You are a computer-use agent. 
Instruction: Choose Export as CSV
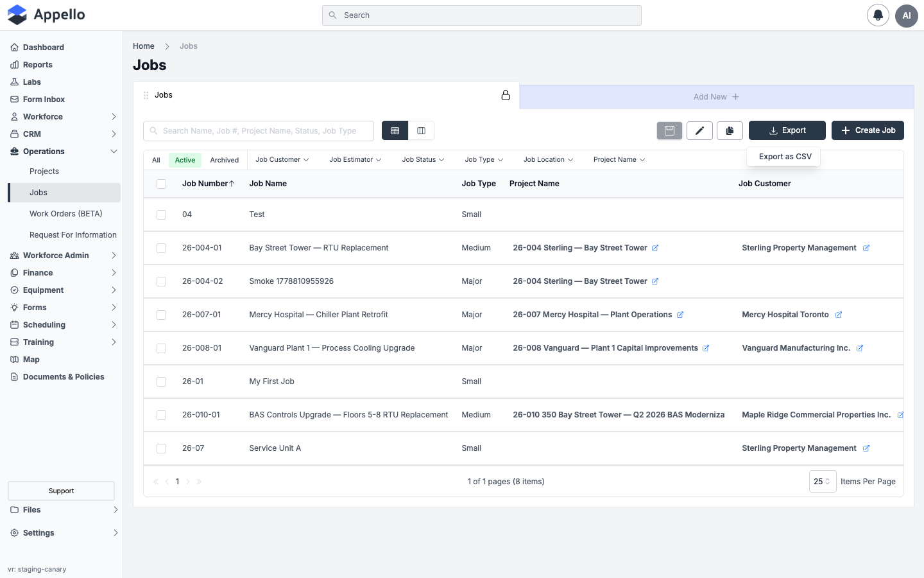point(785,157)
